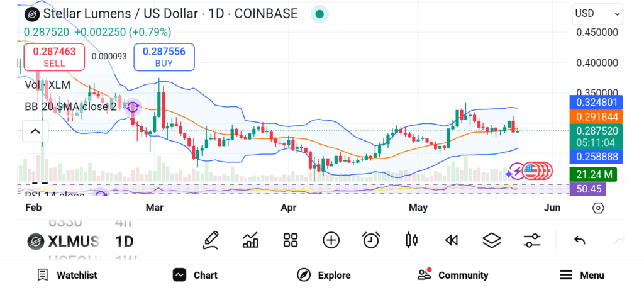Click the +0.002250 (+0.79%) change text
Screen dimensions: 644x290
[x=123, y=32]
